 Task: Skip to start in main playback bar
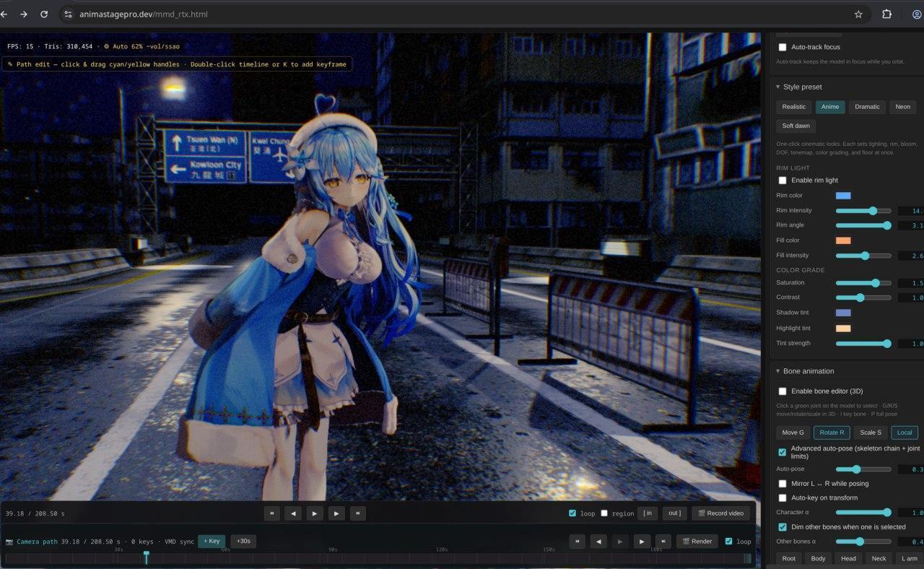coord(271,513)
